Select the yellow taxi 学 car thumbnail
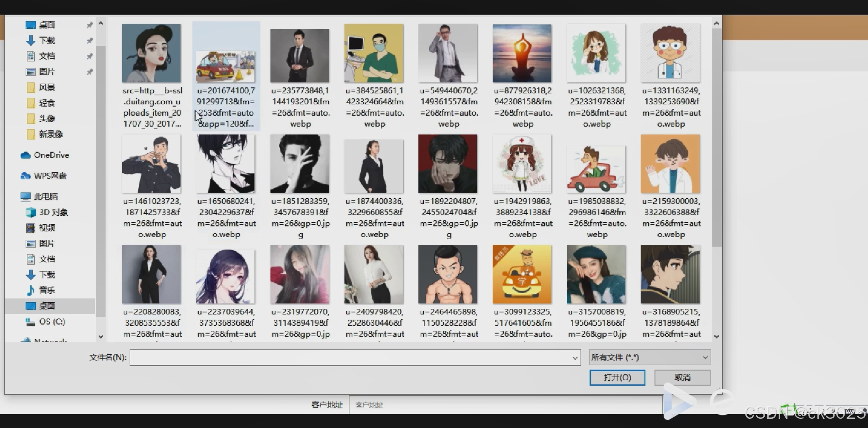868x428 pixels. 522,275
